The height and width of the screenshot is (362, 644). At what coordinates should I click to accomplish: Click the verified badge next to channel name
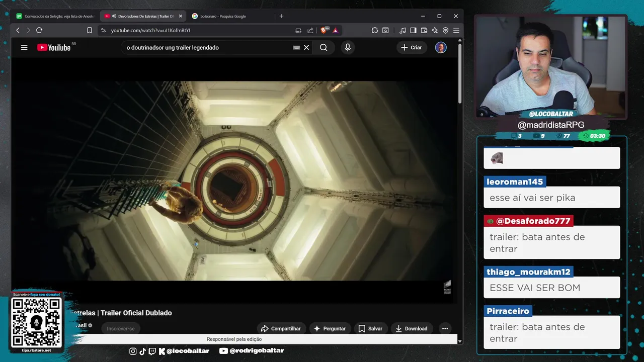pos(91,325)
